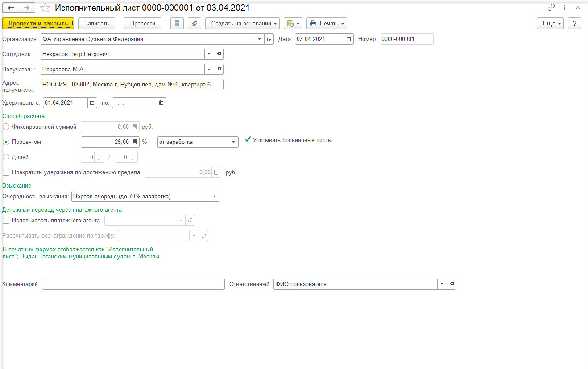Open help with the question mark button
Screen dimensions: 588x369
coord(575,23)
